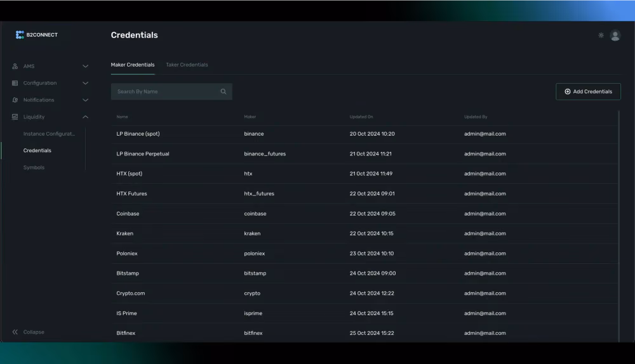Click the Collapse sidebar label
This screenshot has width=635, height=364.
tap(34, 332)
